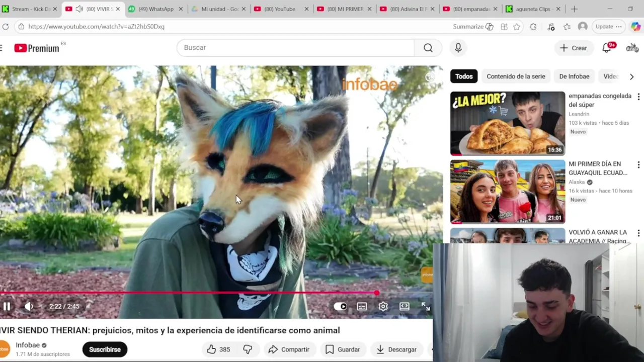Switch to theater mode
This screenshot has width=644, height=362.
(x=405, y=306)
